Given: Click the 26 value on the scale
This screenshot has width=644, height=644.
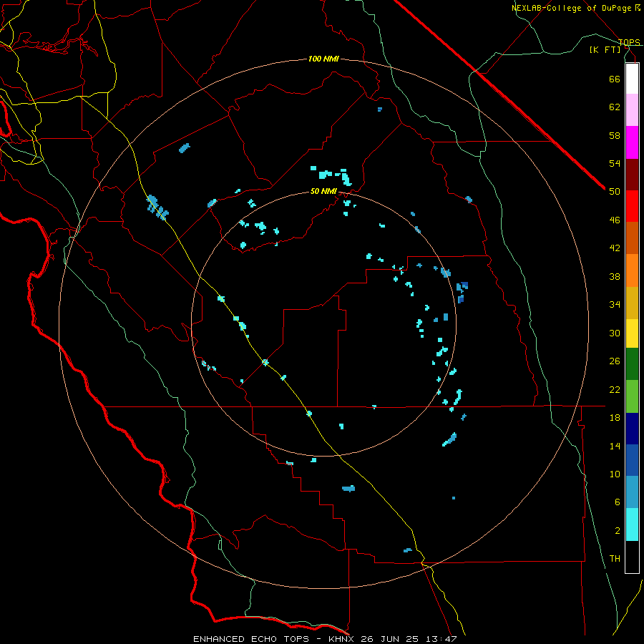Looking at the screenshot, I should tap(615, 361).
